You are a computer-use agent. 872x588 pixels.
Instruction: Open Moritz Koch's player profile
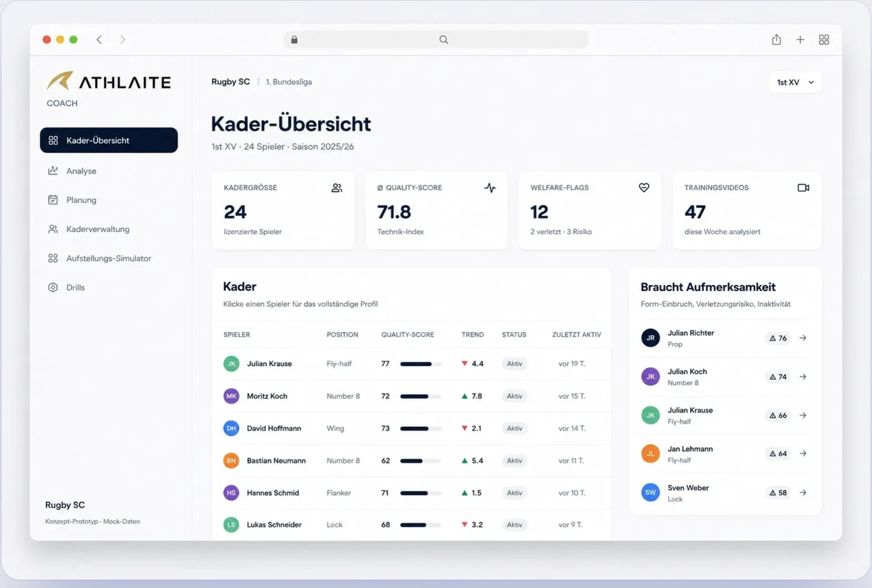pyautogui.click(x=267, y=396)
